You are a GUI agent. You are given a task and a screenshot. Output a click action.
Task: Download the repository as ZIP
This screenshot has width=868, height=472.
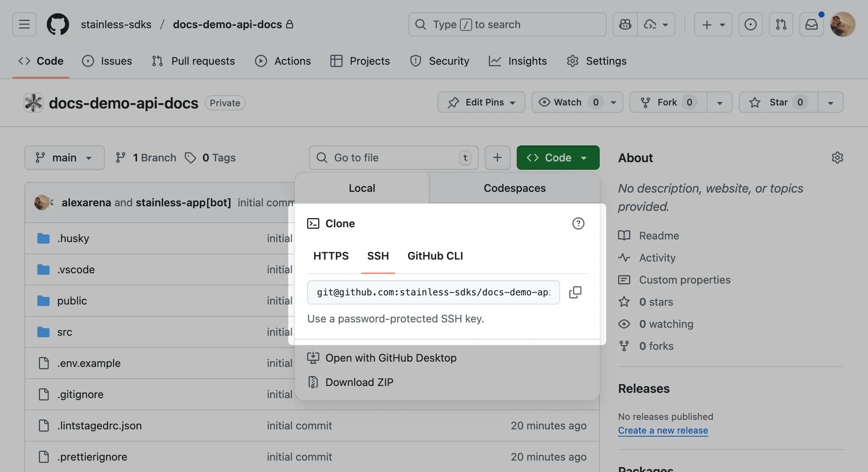click(359, 382)
